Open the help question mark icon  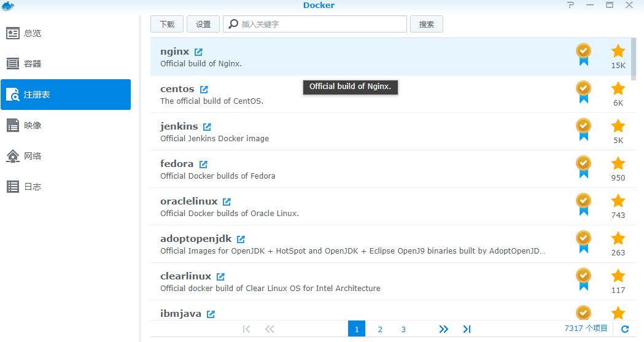point(570,6)
